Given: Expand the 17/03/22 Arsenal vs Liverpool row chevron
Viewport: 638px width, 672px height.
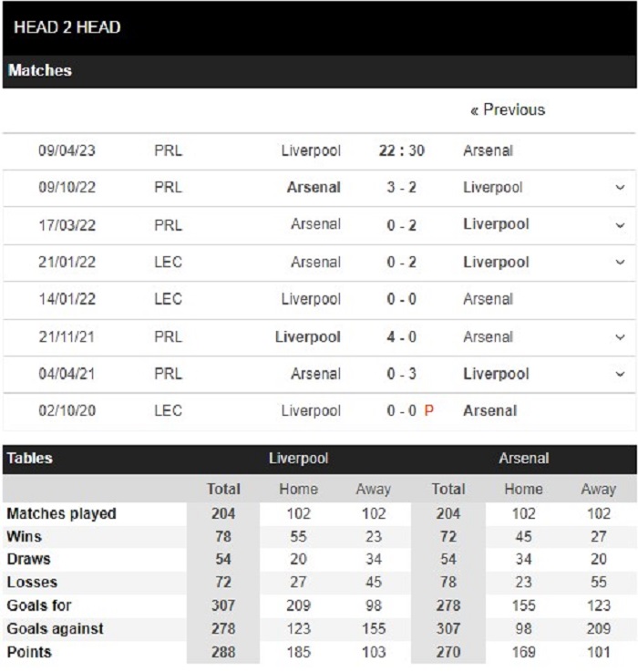Looking at the screenshot, I should [x=620, y=225].
